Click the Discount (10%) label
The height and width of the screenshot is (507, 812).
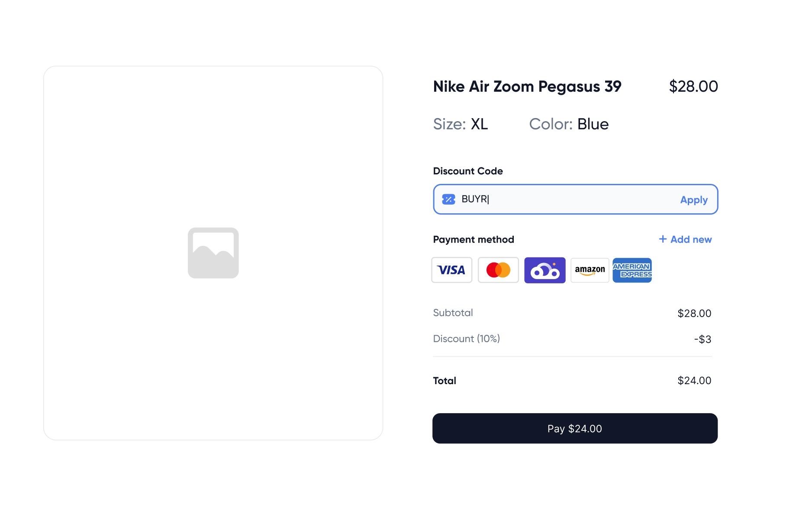click(x=466, y=339)
